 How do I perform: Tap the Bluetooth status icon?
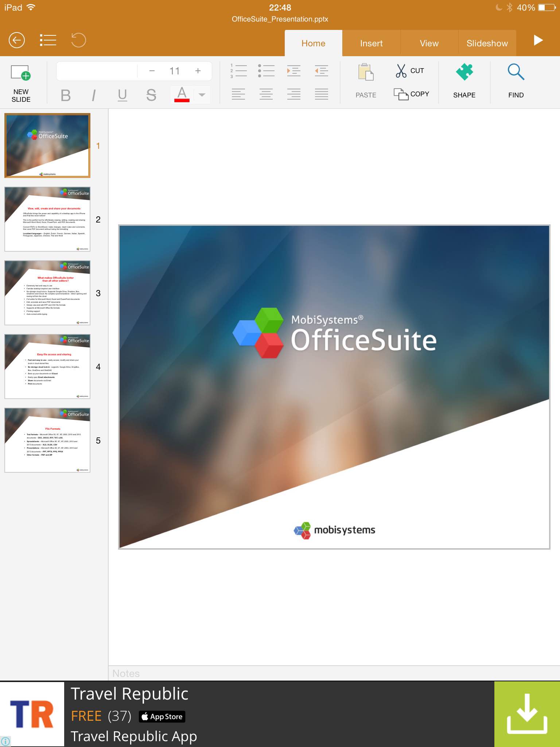pyautogui.click(x=509, y=7)
